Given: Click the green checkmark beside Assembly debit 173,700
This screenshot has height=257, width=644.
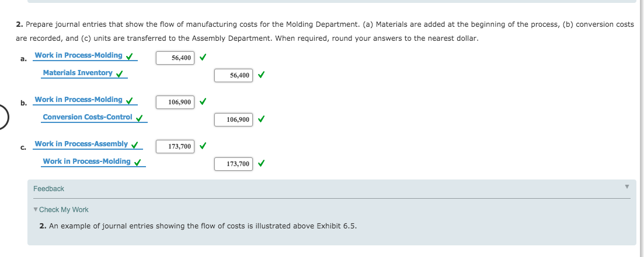Looking at the screenshot, I should point(203,146).
